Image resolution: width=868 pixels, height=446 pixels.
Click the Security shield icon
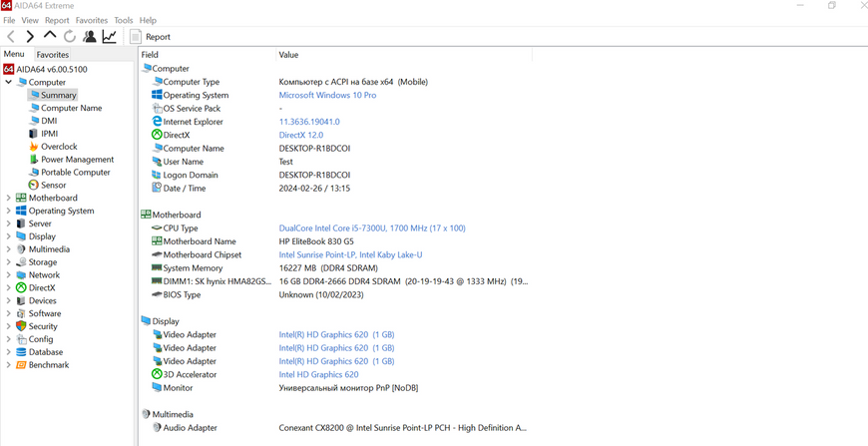(21, 326)
